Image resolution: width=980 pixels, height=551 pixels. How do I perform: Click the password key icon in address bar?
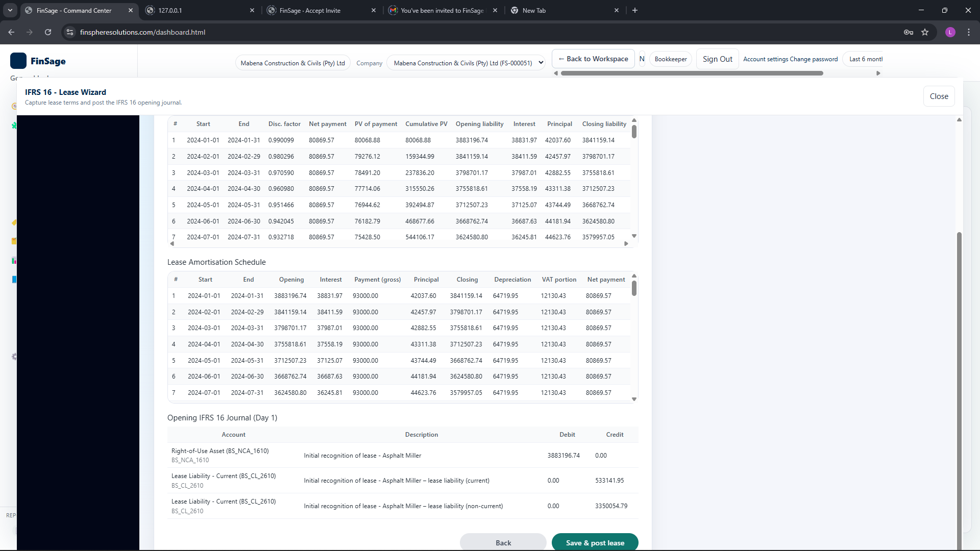(x=909, y=32)
